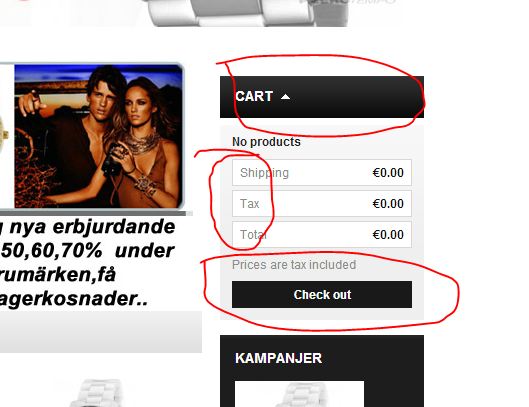Click the gold watch edge beside the banner
This screenshot has height=407, width=529.
pos(4,137)
